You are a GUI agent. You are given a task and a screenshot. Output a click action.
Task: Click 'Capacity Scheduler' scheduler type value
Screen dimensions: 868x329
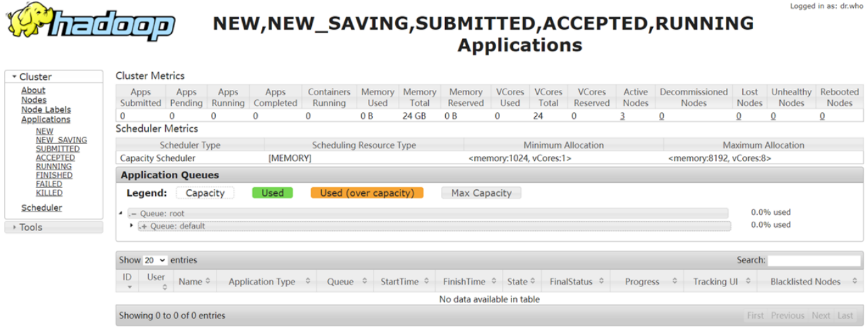(158, 158)
